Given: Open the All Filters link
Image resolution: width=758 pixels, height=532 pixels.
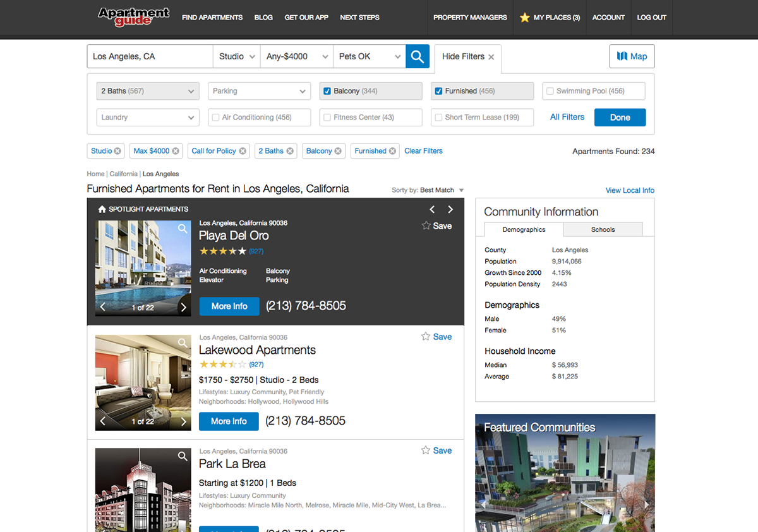Looking at the screenshot, I should (x=567, y=117).
